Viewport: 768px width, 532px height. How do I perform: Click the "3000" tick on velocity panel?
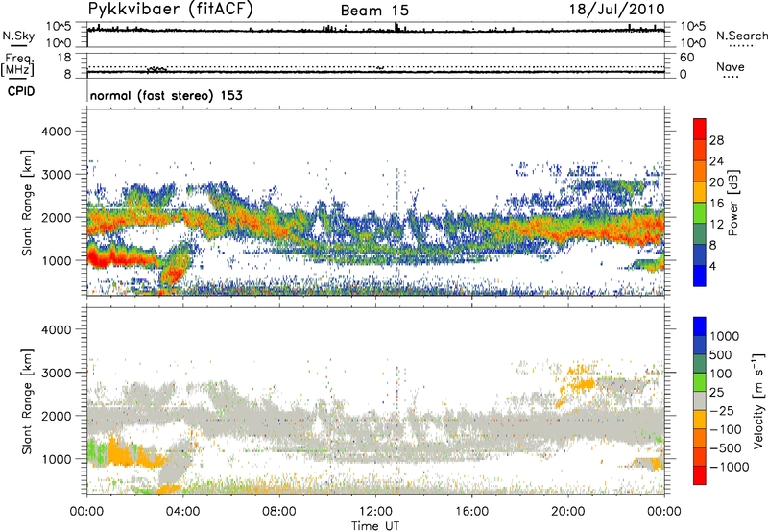tap(56, 373)
